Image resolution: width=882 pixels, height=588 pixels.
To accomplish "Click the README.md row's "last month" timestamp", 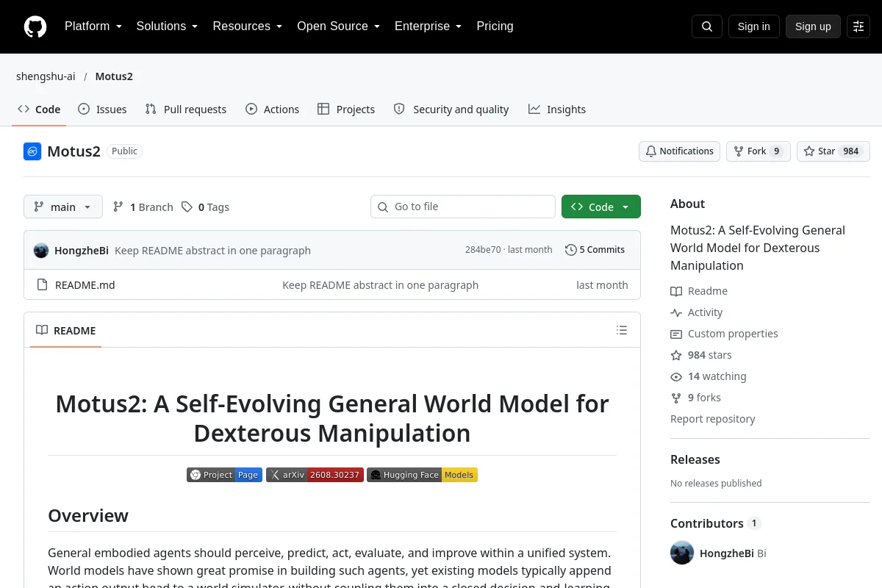I will (x=602, y=285).
